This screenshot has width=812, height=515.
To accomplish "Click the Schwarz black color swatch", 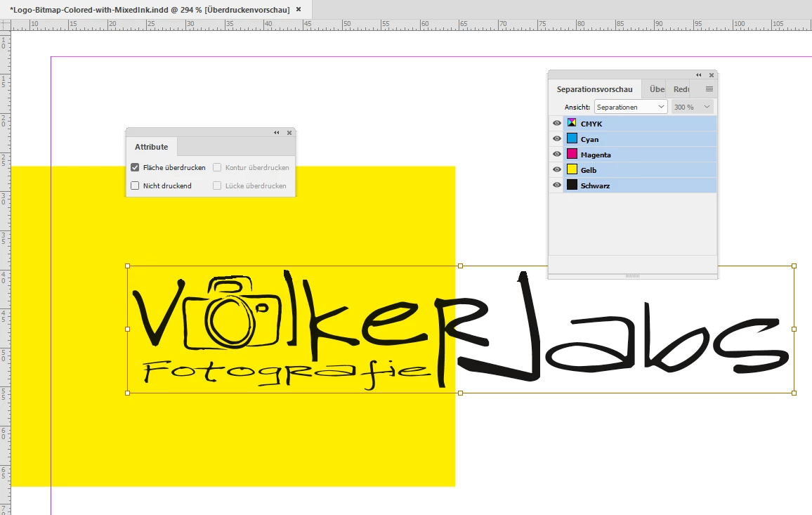I will [x=572, y=185].
